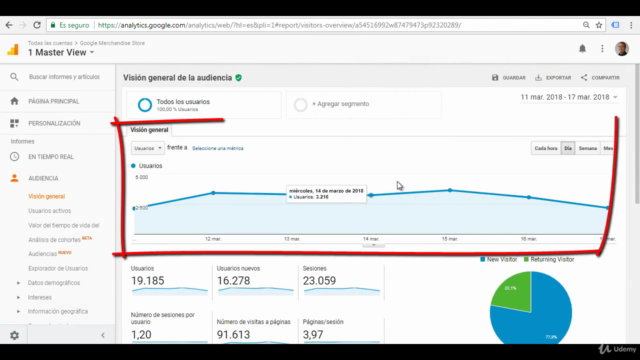This screenshot has height=360, width=640.
Task: Select Visión general under Audiencia
Action: (47, 196)
